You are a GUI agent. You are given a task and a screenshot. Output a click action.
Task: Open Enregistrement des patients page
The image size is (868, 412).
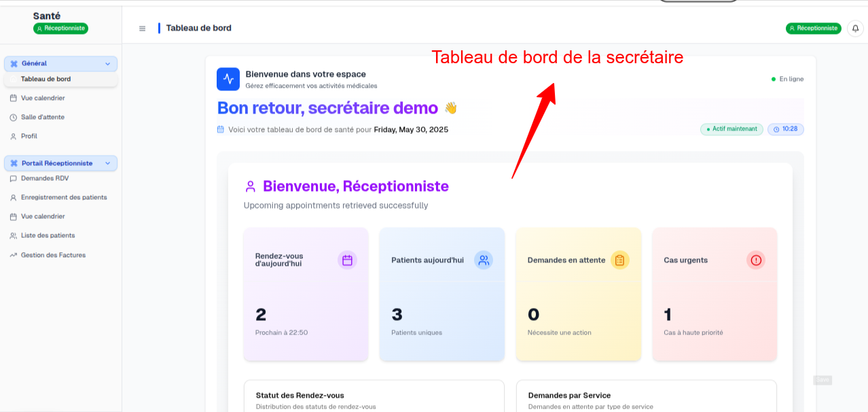pyautogui.click(x=64, y=197)
